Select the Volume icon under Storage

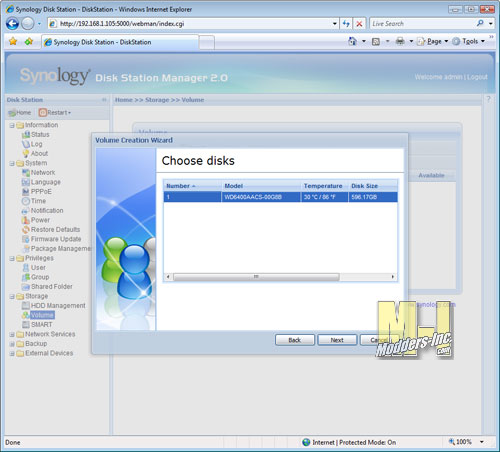tap(26, 315)
